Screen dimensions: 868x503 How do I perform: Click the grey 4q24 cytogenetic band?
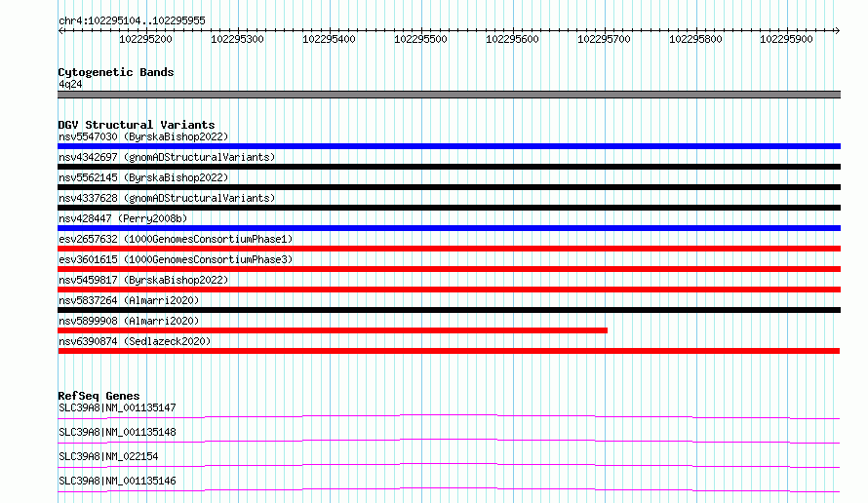449,95
